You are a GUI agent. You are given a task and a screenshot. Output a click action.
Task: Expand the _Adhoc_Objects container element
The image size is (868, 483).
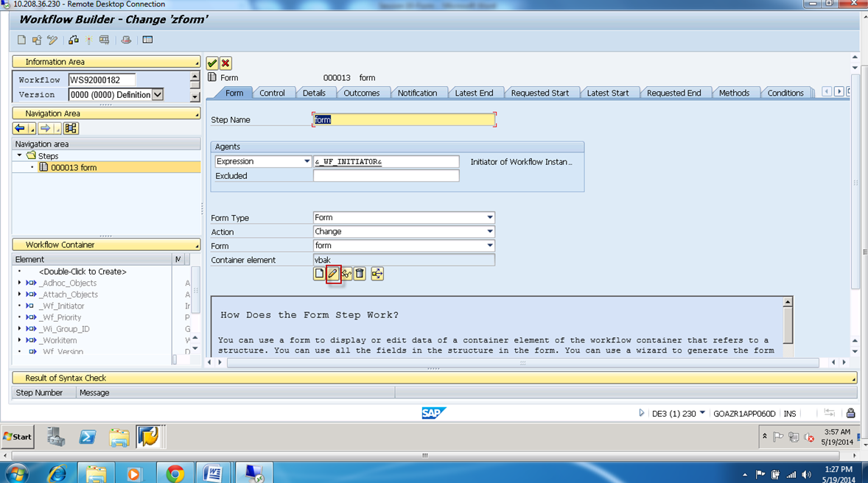(20, 282)
